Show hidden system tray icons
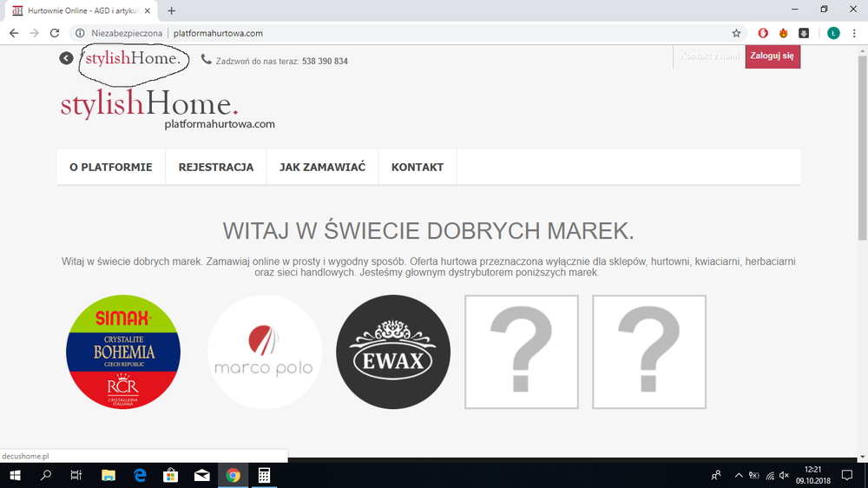Viewport: 868px width, 488px height. point(739,475)
